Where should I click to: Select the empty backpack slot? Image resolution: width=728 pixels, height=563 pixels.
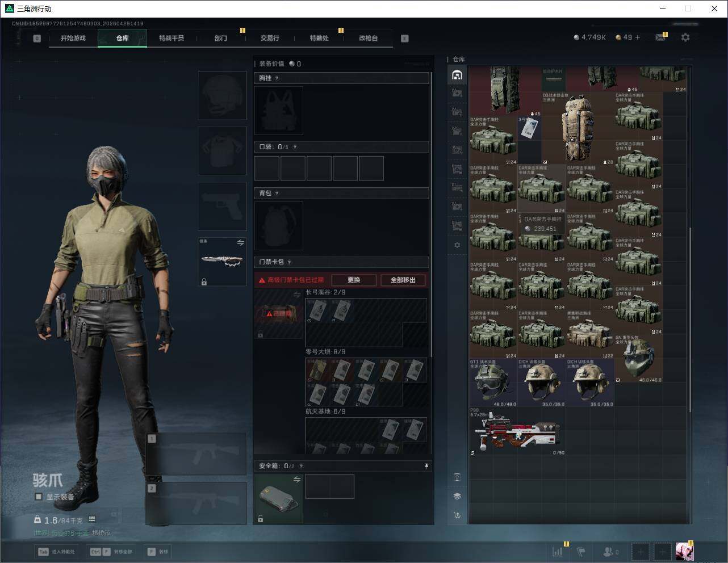tap(279, 226)
